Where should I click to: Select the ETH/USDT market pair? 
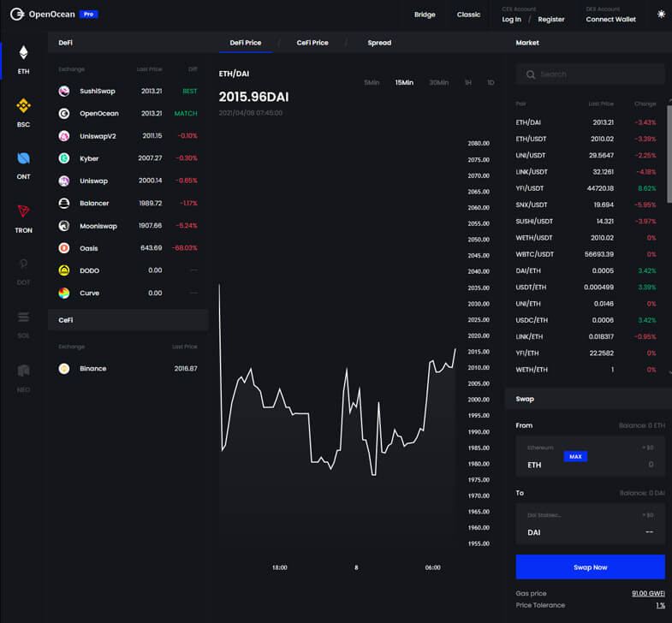pyautogui.click(x=586, y=139)
